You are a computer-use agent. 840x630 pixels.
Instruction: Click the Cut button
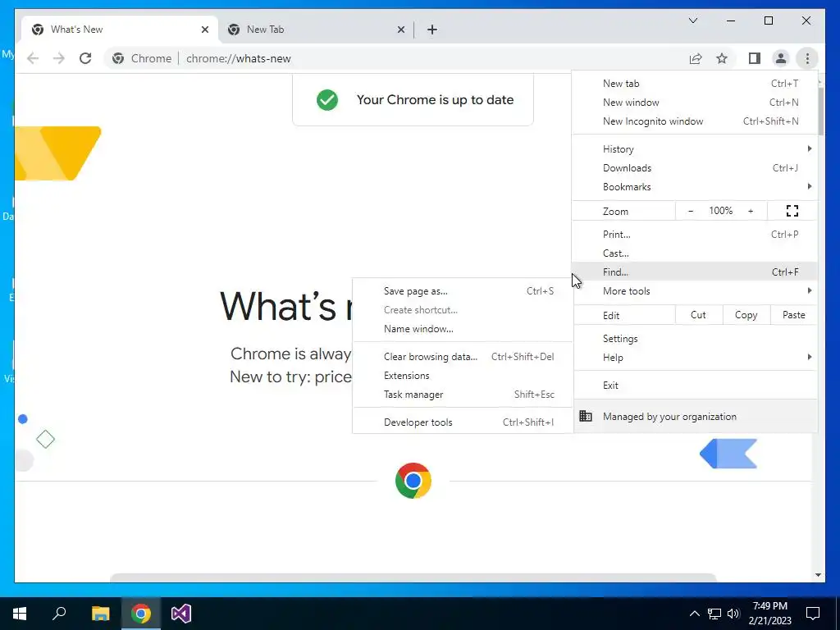[699, 315]
